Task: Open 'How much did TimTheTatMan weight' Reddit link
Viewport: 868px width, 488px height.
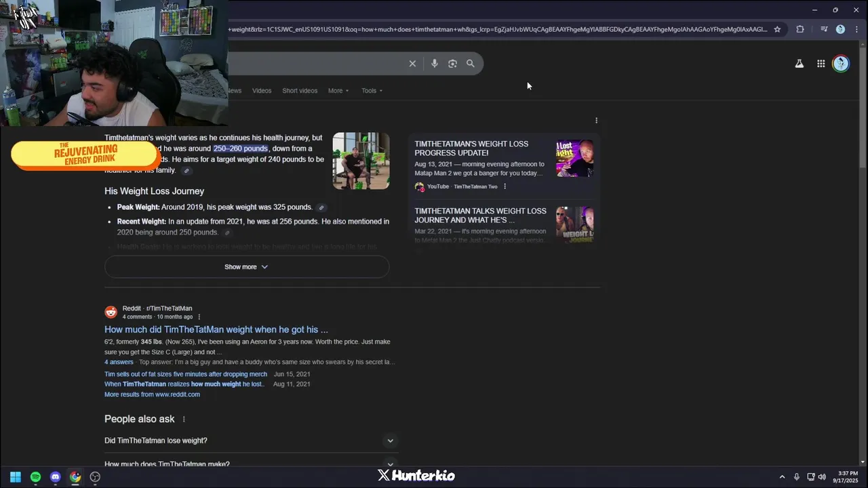Action: click(x=216, y=330)
